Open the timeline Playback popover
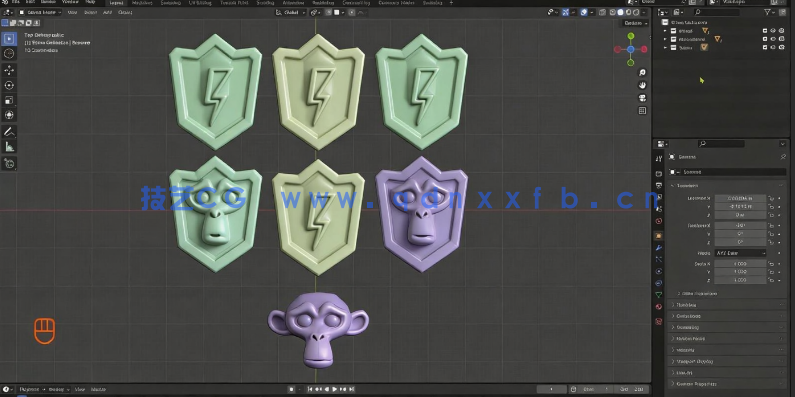 click(x=31, y=389)
